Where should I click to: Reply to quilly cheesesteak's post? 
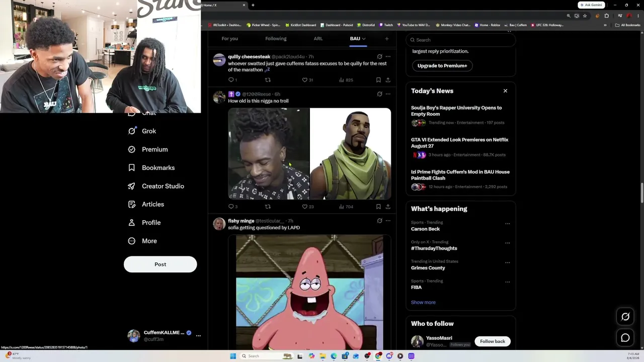click(231, 80)
